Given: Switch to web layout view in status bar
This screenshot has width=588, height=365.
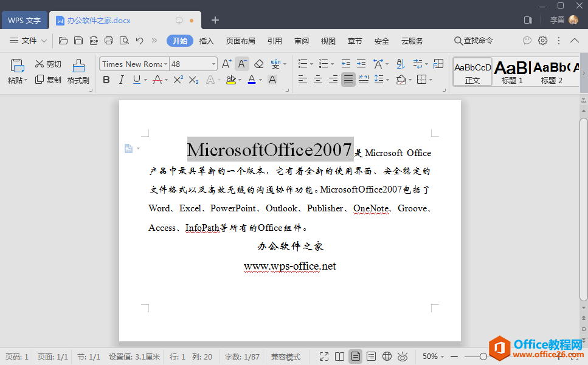Looking at the screenshot, I should click(387, 356).
